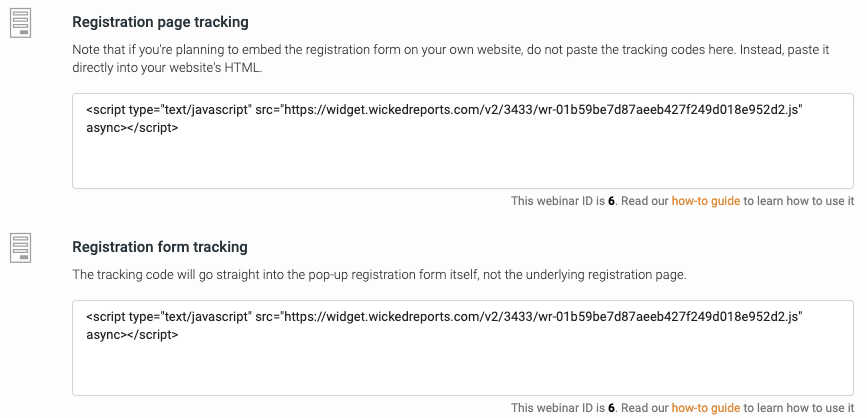Click webinar ID number 6 below form tracking
The height and width of the screenshot is (418, 867).
(x=611, y=408)
